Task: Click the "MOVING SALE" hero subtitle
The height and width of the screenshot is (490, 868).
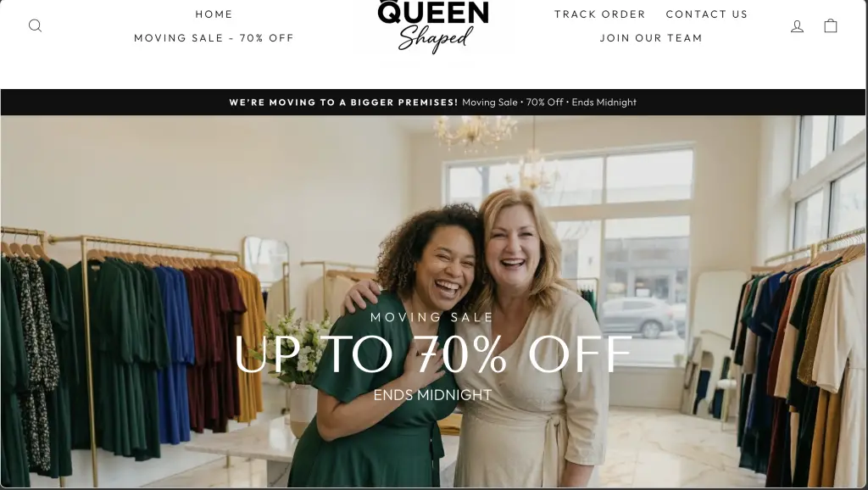Action: point(431,317)
